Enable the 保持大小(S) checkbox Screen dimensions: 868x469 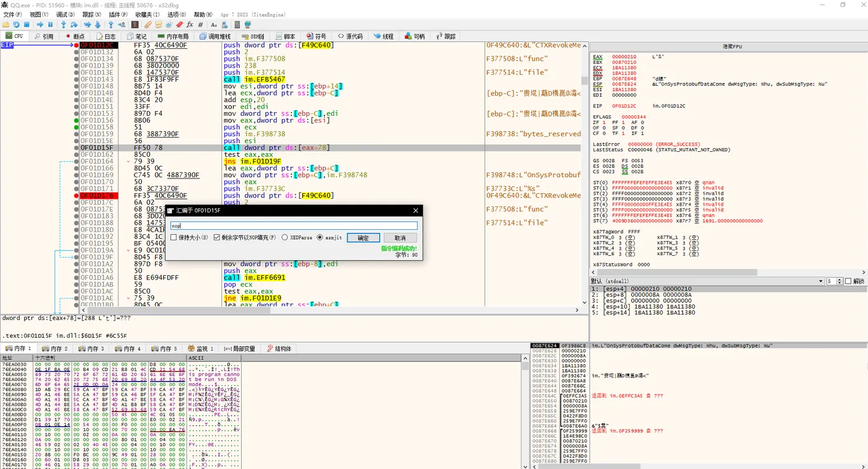pyautogui.click(x=174, y=237)
